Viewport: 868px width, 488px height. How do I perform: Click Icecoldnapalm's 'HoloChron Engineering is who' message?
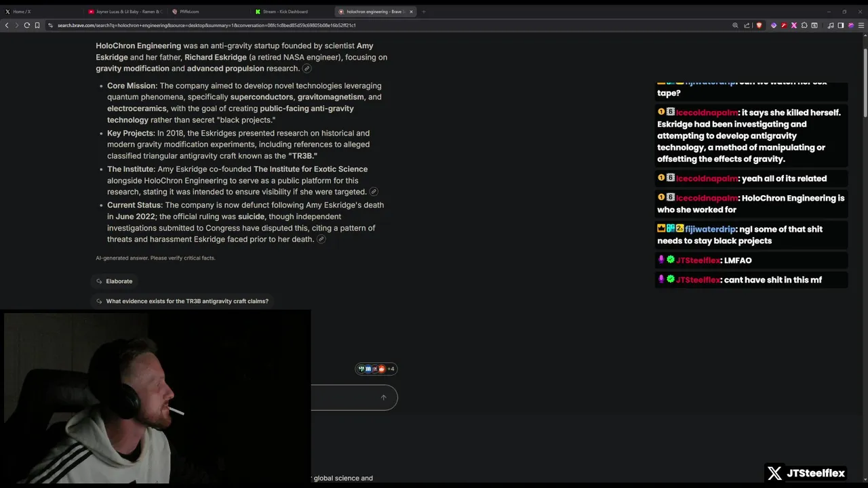[x=751, y=204]
